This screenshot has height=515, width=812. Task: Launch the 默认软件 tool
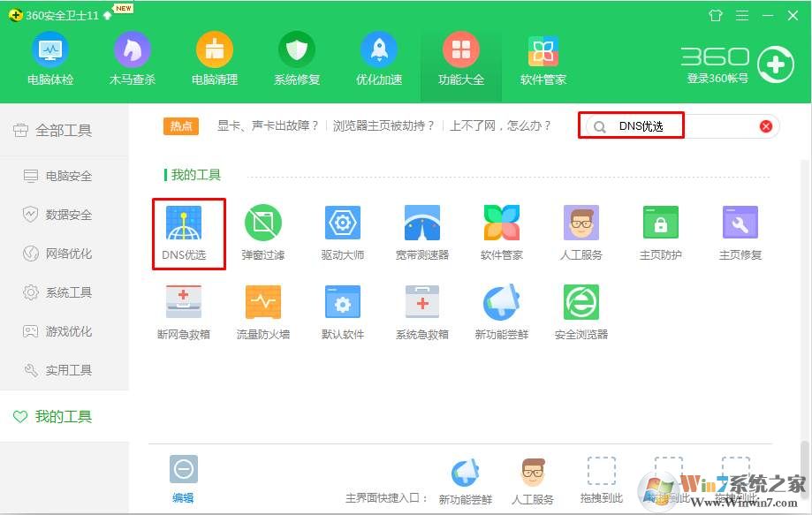342,312
